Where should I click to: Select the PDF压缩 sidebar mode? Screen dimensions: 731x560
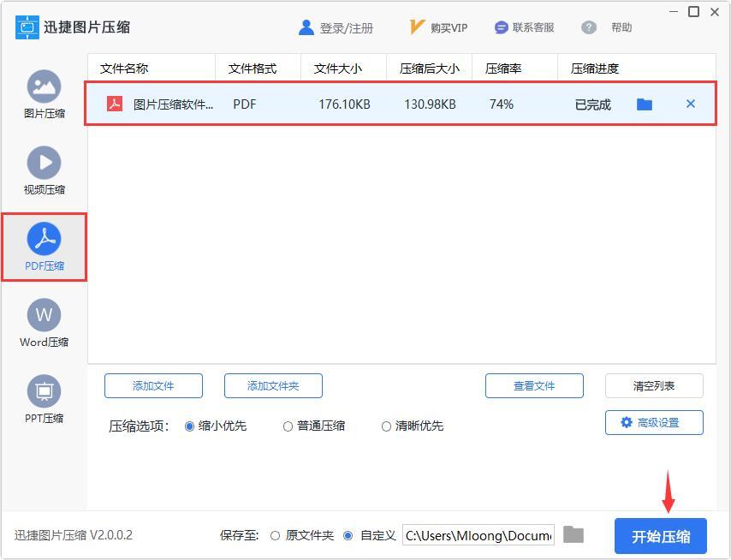[44, 247]
